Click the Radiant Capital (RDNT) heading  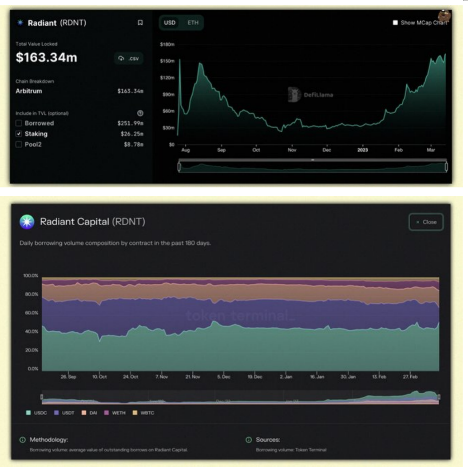click(92, 222)
